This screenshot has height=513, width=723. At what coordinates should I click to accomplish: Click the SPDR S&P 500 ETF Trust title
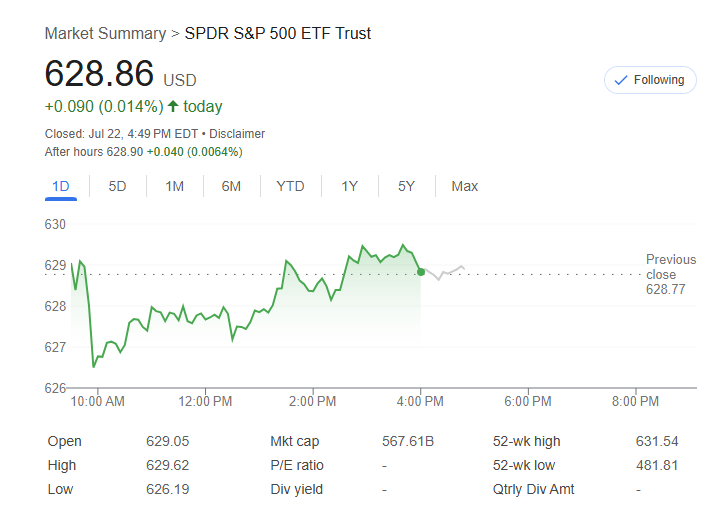(278, 34)
